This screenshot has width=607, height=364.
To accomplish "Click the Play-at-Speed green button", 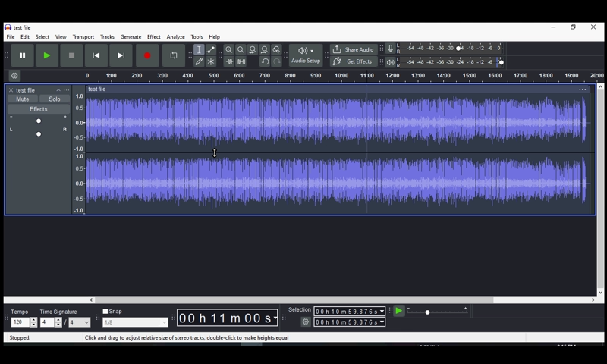I will coord(399,311).
